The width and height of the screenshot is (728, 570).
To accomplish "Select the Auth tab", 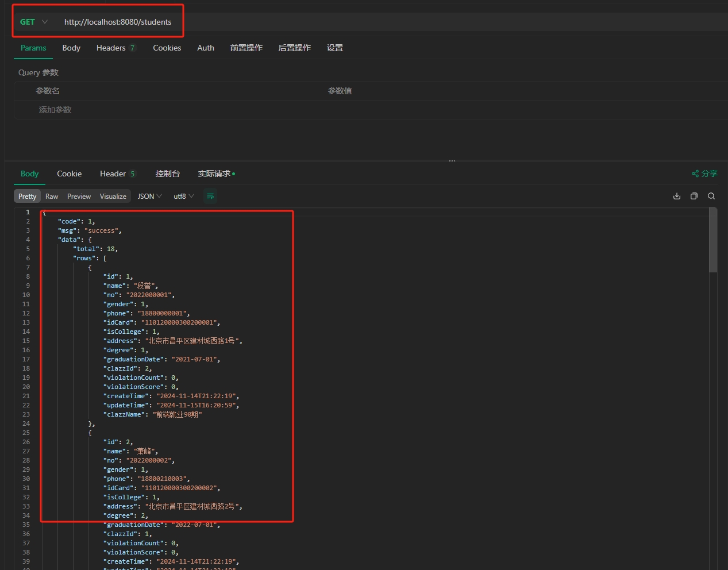I will (x=205, y=48).
